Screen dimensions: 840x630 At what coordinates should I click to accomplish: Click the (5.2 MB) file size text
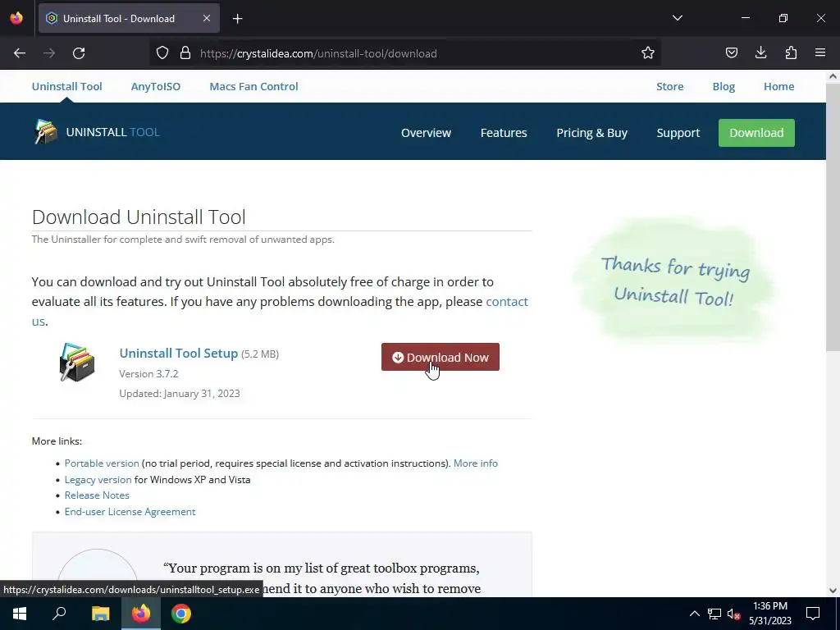point(260,354)
